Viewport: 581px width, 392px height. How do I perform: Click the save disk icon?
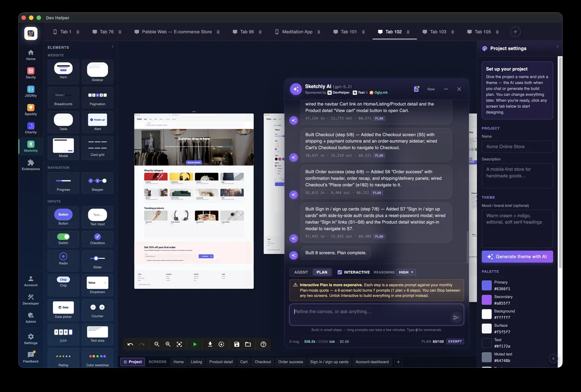[x=237, y=344]
